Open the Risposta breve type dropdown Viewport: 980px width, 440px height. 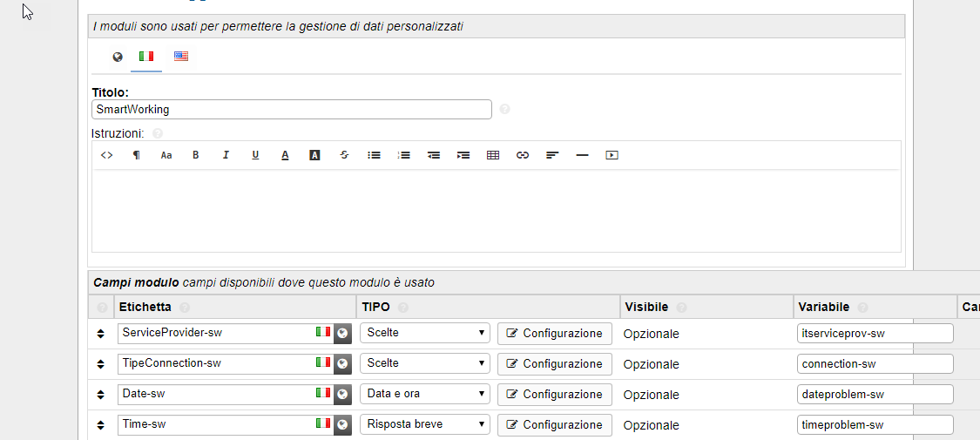(x=424, y=424)
